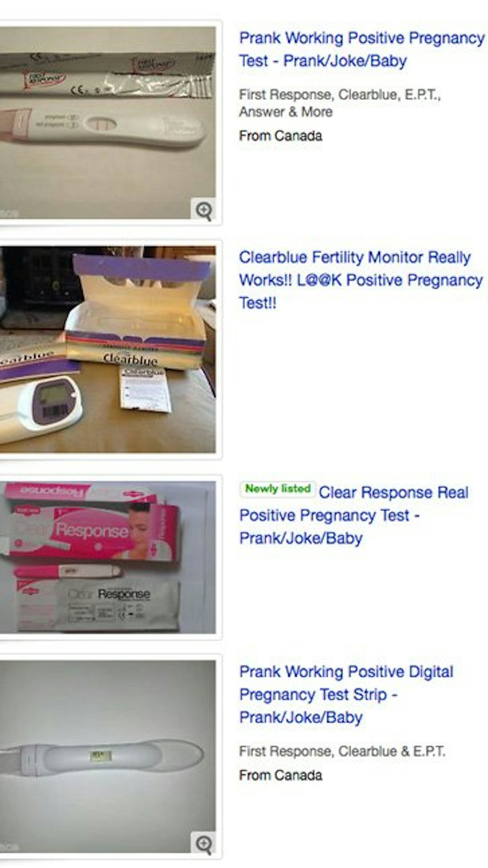View the pink Clear Response box thumbnail
Image resolution: width=488 pixels, height=868 pixels.
(108, 557)
